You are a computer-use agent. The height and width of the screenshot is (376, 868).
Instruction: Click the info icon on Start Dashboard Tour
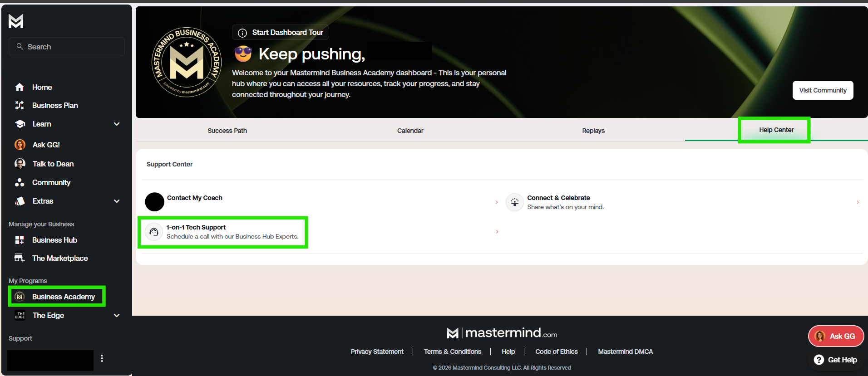tap(242, 33)
